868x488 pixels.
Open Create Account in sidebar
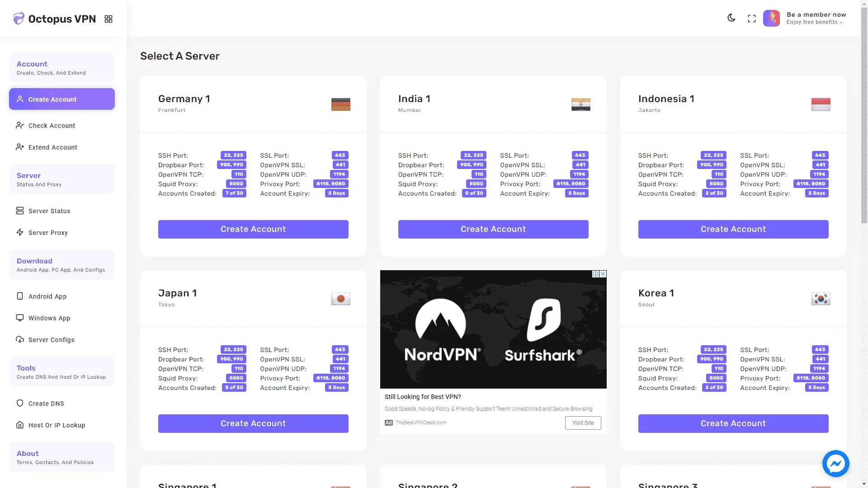pos(62,99)
